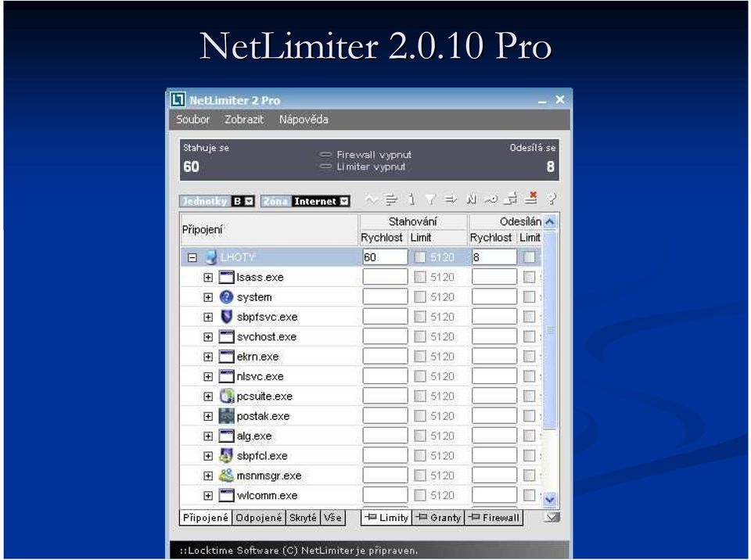Enable upload limit checkbox for ekrn.exe

(530, 357)
